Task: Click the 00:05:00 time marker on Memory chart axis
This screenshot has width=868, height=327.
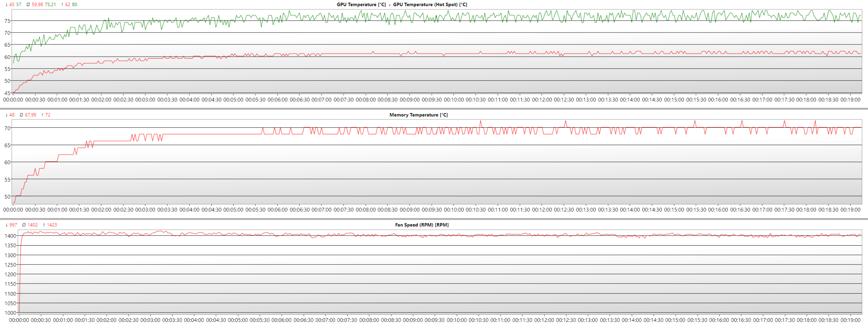Action: pos(233,210)
